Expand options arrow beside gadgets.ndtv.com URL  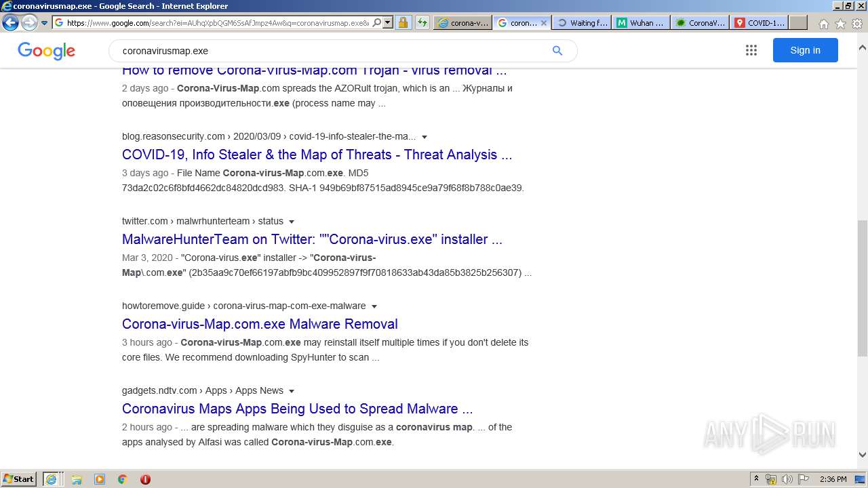pyautogui.click(x=292, y=391)
